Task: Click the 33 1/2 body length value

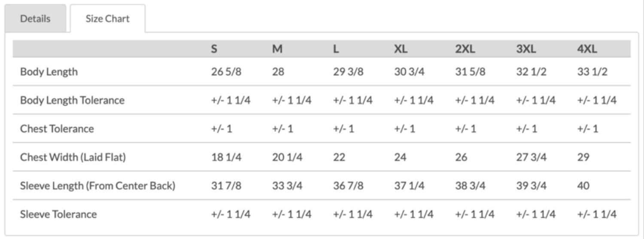Action: 592,72
